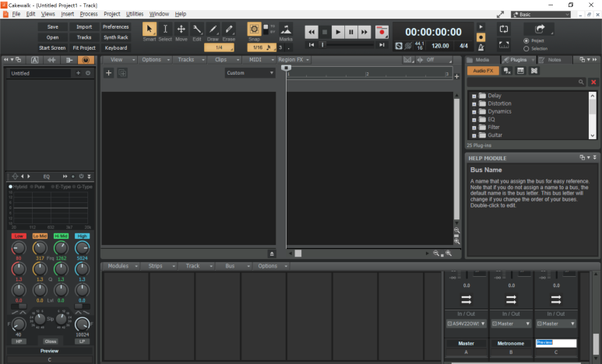Clear plugin search with red X
The image size is (602, 364).
coord(593,82)
